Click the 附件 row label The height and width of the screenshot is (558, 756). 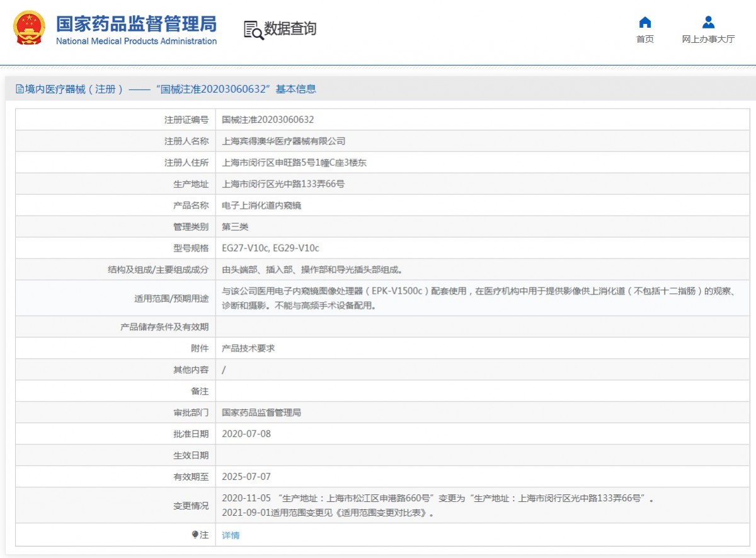pyautogui.click(x=200, y=348)
